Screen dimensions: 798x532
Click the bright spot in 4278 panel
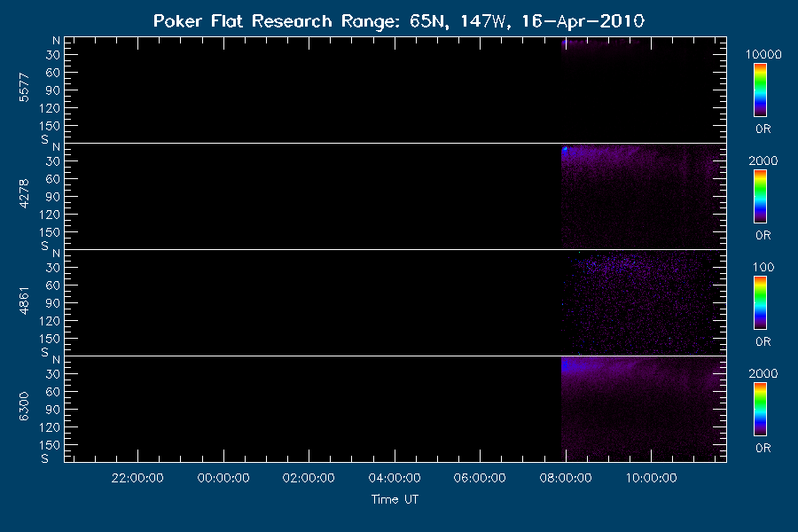coord(565,150)
